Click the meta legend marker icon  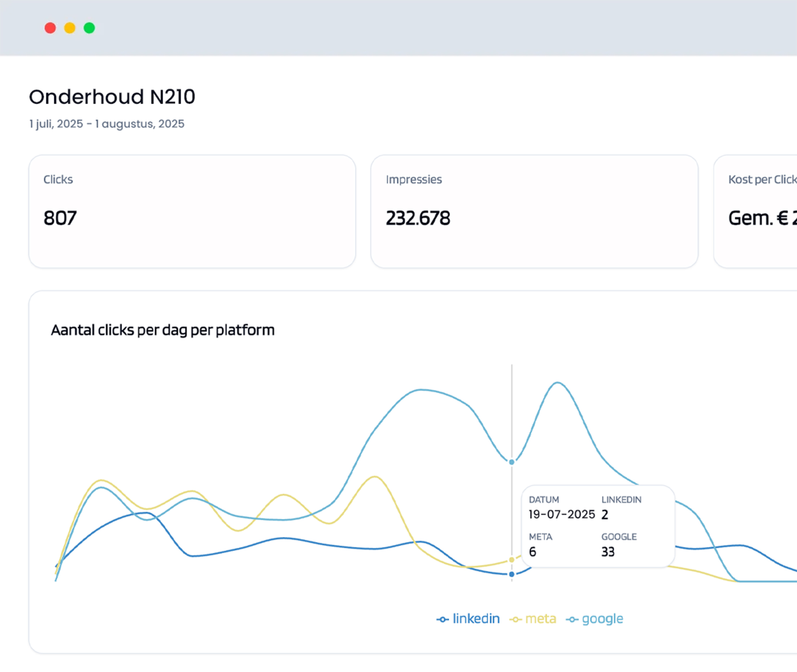coord(515,619)
